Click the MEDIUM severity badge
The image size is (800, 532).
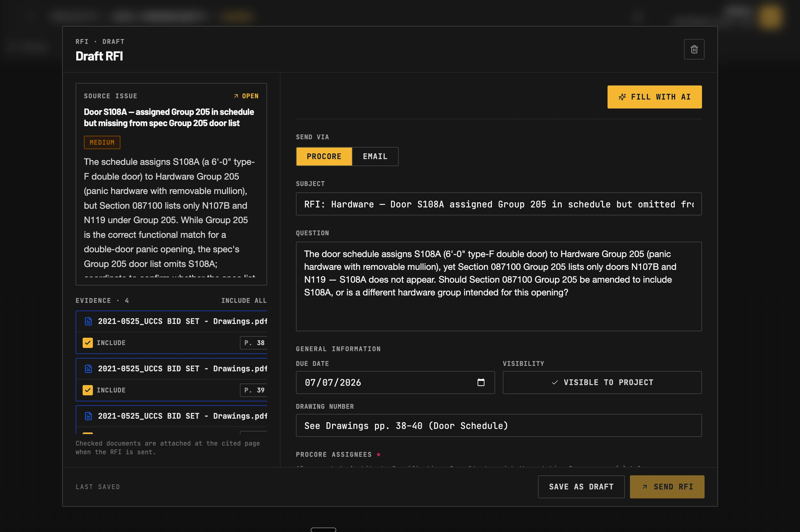pos(102,142)
